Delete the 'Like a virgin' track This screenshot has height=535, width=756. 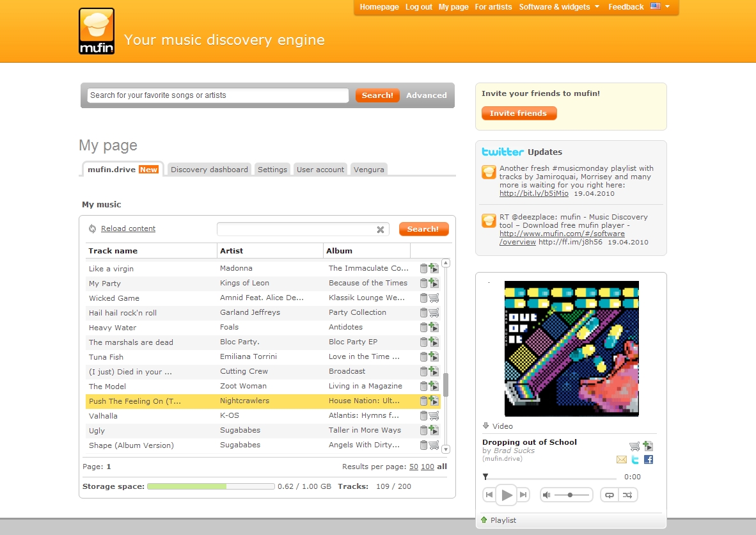423,268
